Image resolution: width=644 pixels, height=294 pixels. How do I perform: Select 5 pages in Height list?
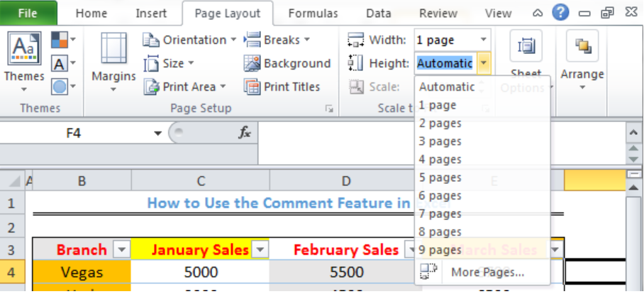click(x=482, y=178)
